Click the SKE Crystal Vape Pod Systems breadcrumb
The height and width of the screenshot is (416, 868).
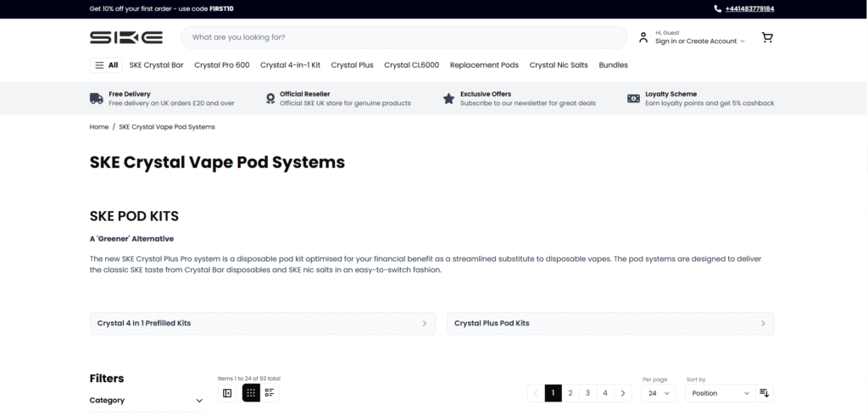pyautogui.click(x=167, y=127)
